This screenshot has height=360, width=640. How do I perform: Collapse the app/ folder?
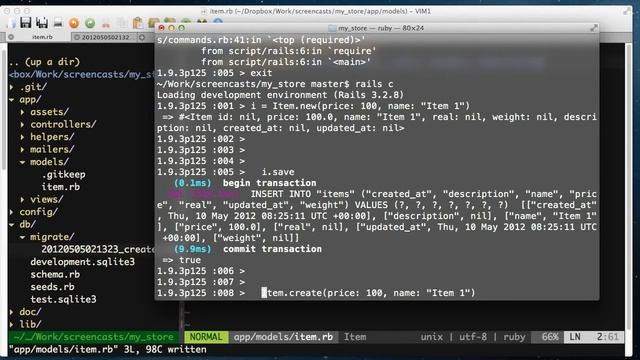point(12,100)
